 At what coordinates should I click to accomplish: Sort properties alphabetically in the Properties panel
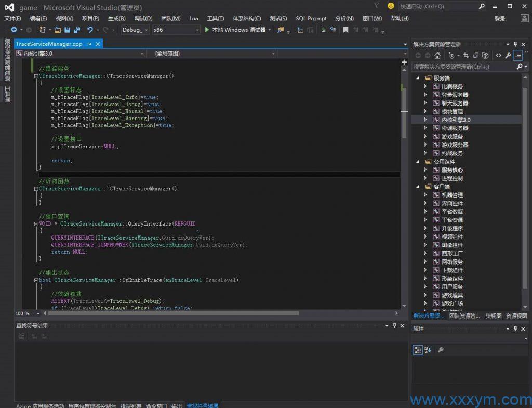pos(428,350)
